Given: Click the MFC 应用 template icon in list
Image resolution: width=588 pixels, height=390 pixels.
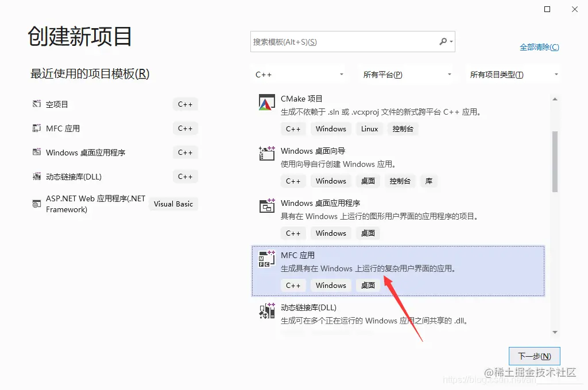Looking at the screenshot, I should click(266, 259).
